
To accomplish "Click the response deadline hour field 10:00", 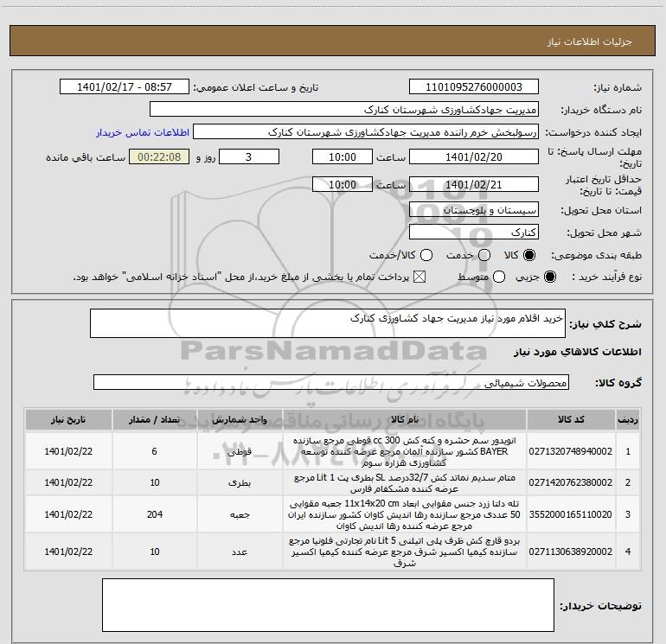I will tap(343, 156).
